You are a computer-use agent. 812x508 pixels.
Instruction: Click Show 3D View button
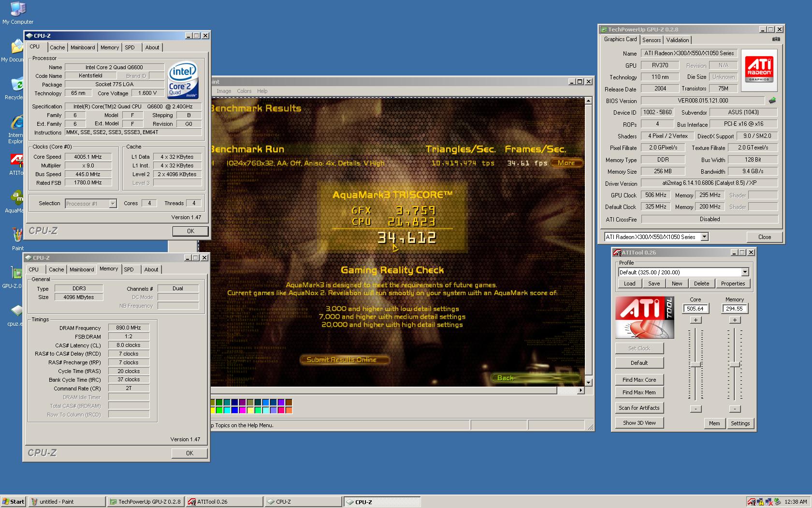click(639, 423)
